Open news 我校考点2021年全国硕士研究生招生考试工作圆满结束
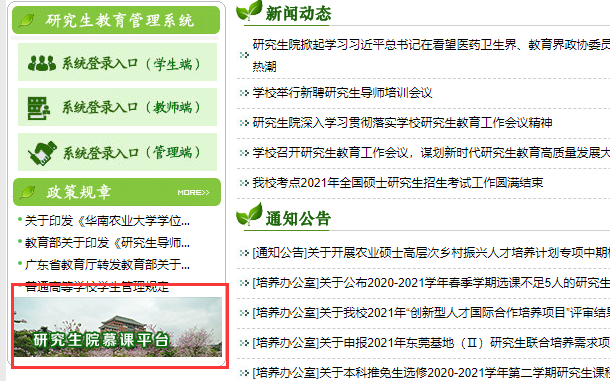The height and width of the screenshot is (381, 610). (x=398, y=183)
